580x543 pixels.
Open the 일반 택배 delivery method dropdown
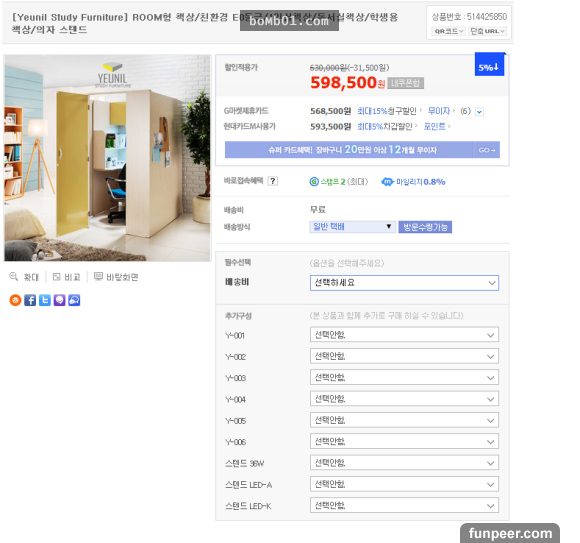pos(352,226)
